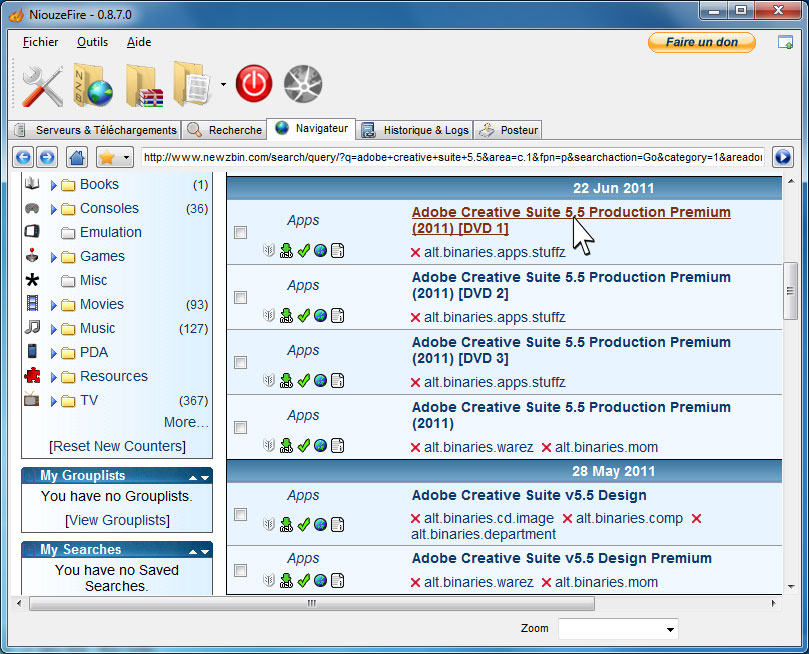The image size is (809, 654).
Task: Check the box for Production Premium DVD 2
Action: tap(240, 297)
